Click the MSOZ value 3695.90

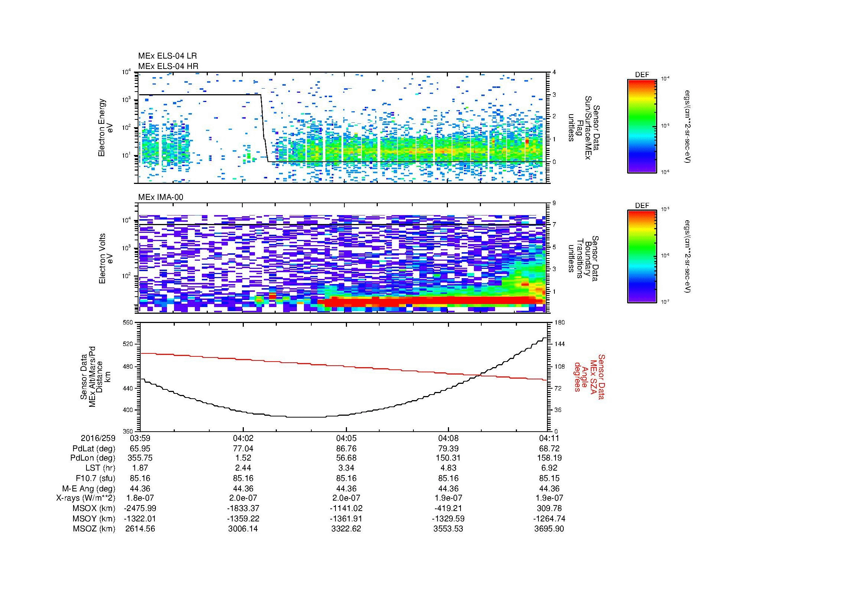click(549, 529)
